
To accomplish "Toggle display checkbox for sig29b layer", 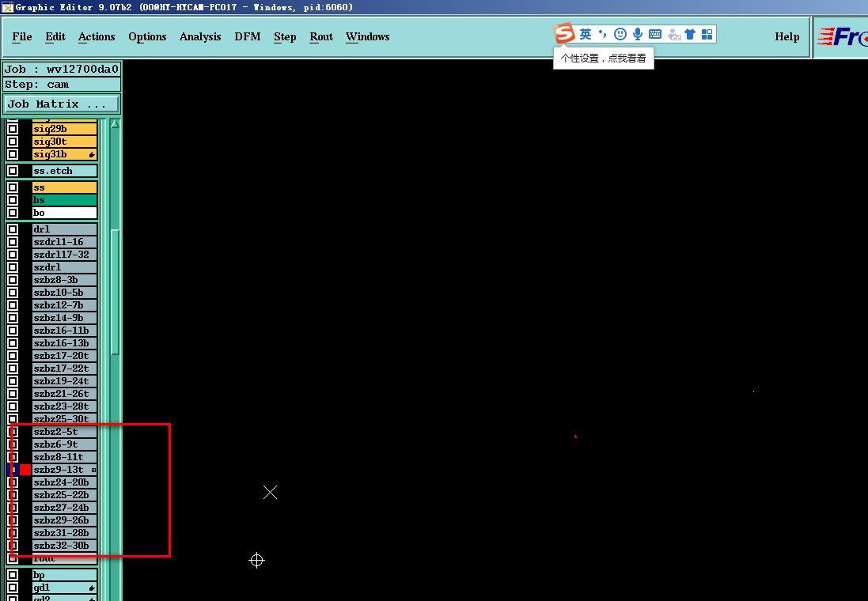I will [x=13, y=129].
